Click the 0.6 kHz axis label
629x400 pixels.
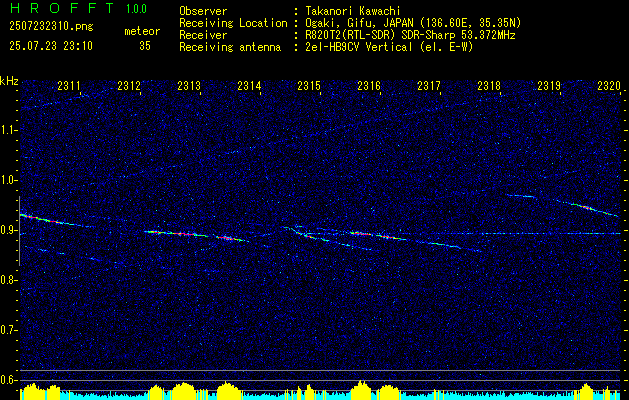(9, 380)
